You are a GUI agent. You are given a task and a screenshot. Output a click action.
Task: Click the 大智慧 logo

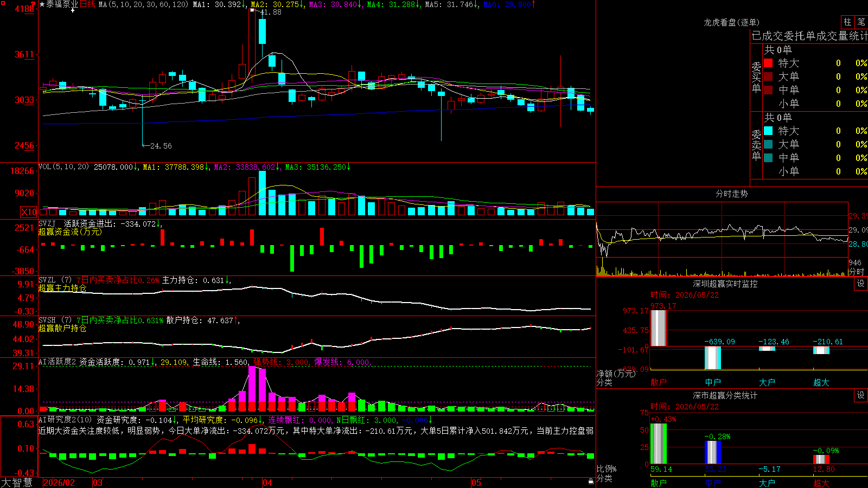pos(17,483)
